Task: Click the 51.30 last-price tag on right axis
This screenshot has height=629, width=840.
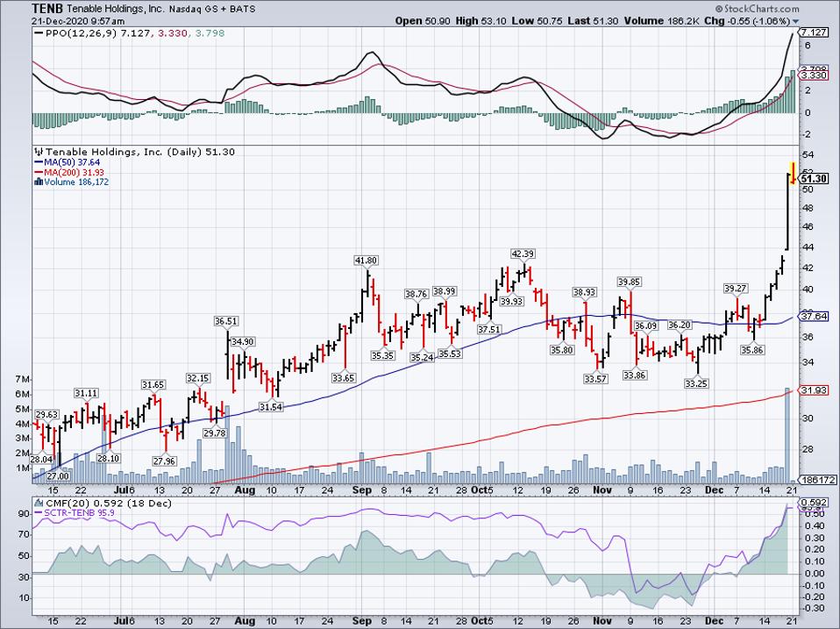Action: pos(814,178)
